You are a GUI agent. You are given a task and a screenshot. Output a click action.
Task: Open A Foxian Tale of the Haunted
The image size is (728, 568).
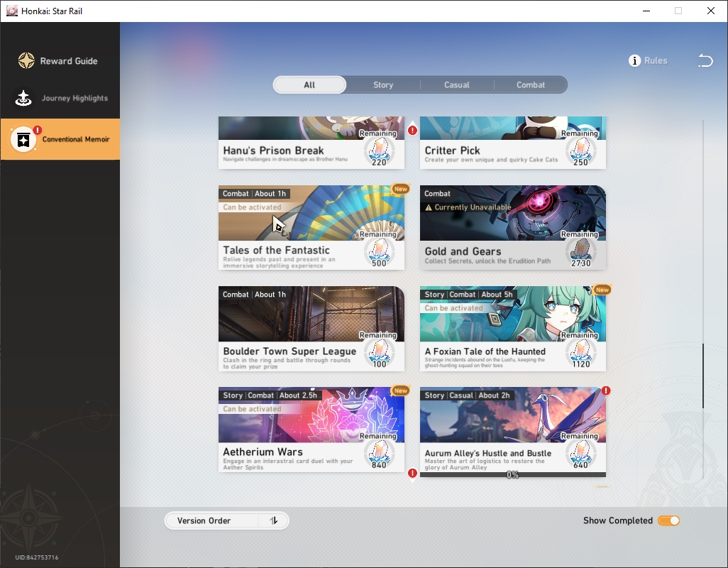click(x=512, y=328)
